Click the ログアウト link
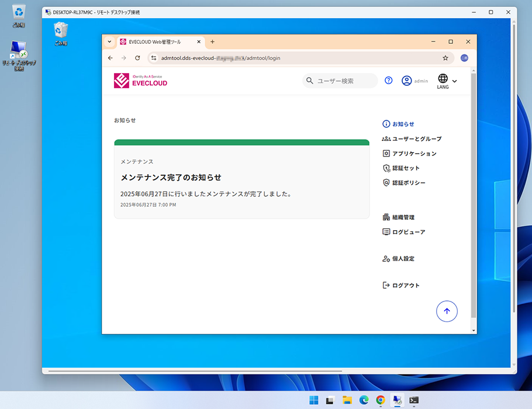Viewport: 532px width, 409px height. pos(405,286)
